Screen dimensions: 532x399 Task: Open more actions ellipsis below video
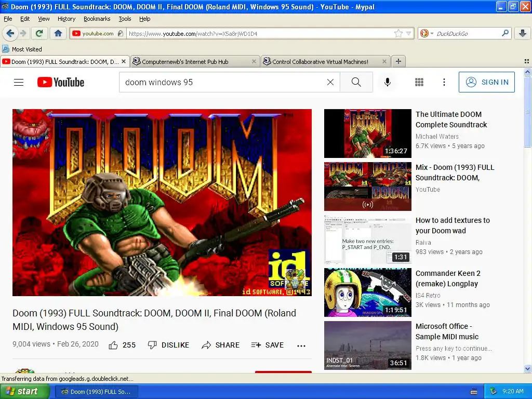tap(301, 345)
